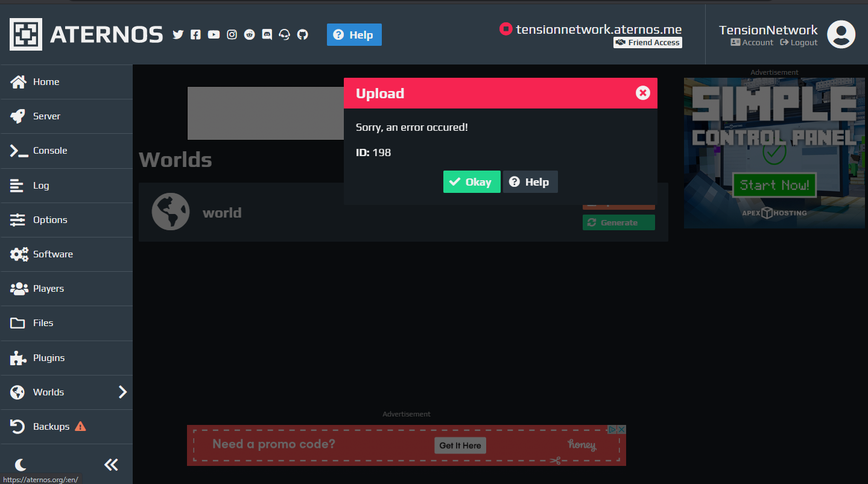The width and height of the screenshot is (868, 484).
Task: Open the Server page
Action: click(x=66, y=116)
